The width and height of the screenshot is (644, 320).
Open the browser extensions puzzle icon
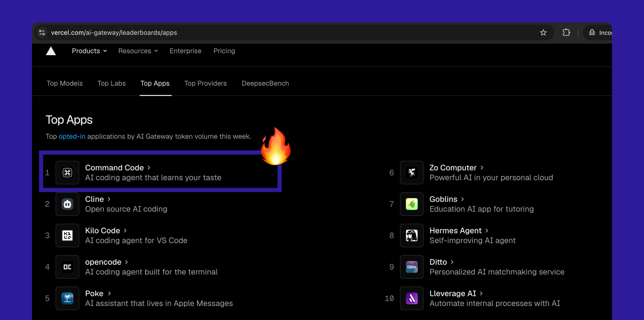coord(566,33)
